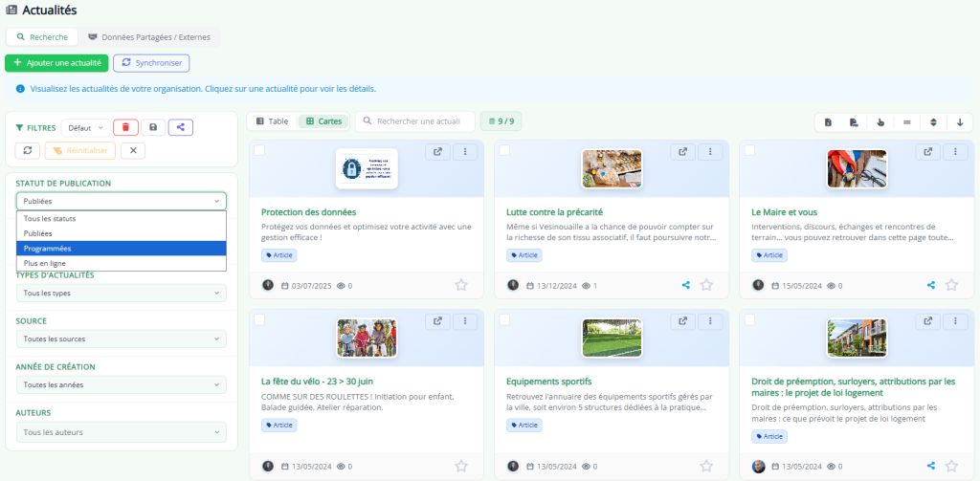The width and height of the screenshot is (980, 481).
Task: Click the two horizontal lines density icon
Action: coord(907,122)
